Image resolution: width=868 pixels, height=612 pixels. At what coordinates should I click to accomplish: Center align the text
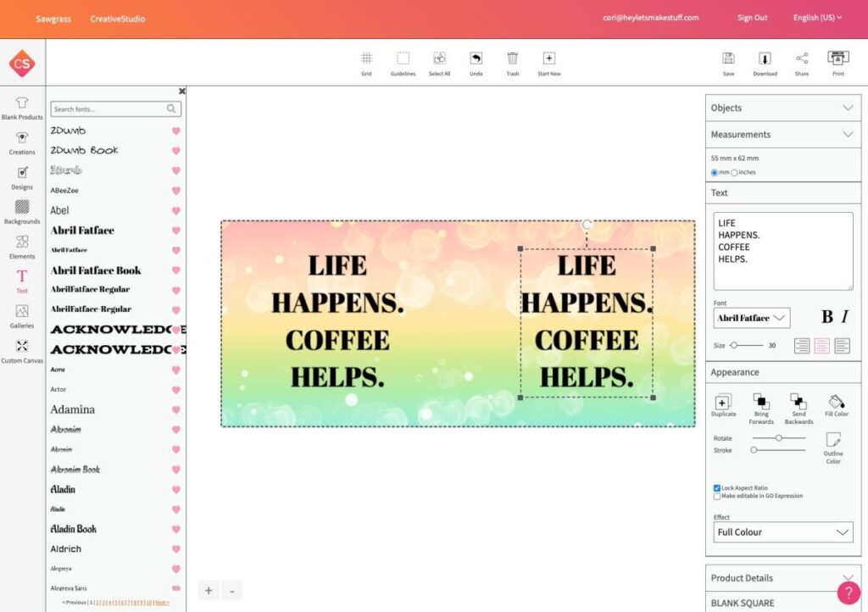(821, 346)
